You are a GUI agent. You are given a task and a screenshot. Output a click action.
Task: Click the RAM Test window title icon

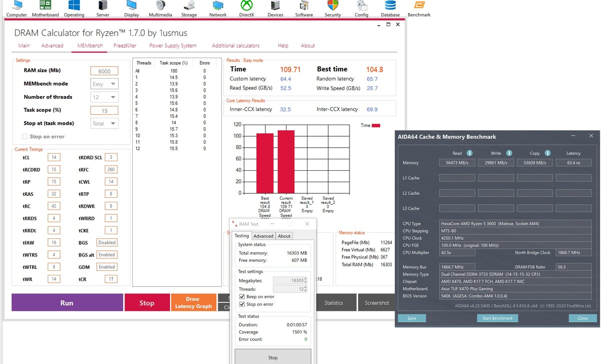coord(234,224)
